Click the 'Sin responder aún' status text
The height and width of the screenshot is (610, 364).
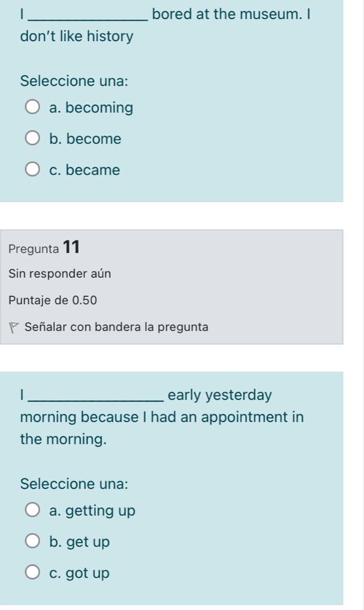click(x=60, y=274)
